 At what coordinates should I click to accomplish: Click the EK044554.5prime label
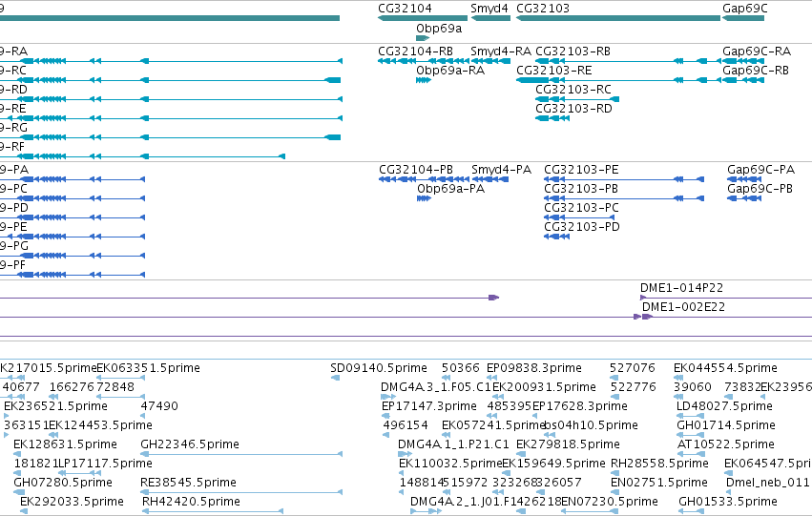[x=725, y=368]
